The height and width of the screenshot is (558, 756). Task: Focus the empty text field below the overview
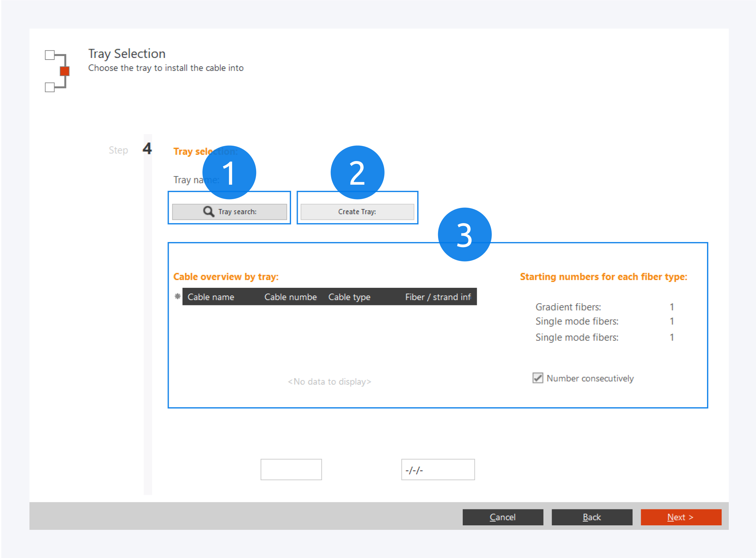291,470
